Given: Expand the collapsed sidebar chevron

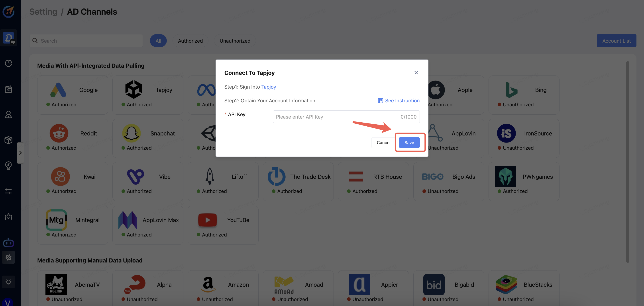Looking at the screenshot, I should (20, 153).
